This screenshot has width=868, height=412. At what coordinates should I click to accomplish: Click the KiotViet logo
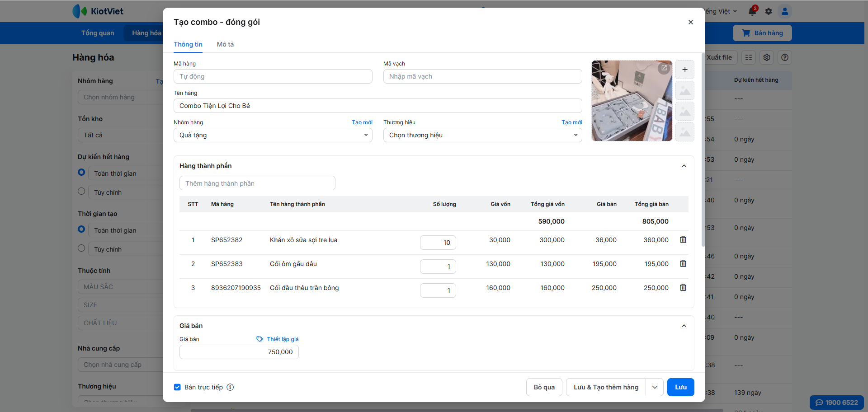pyautogui.click(x=98, y=11)
